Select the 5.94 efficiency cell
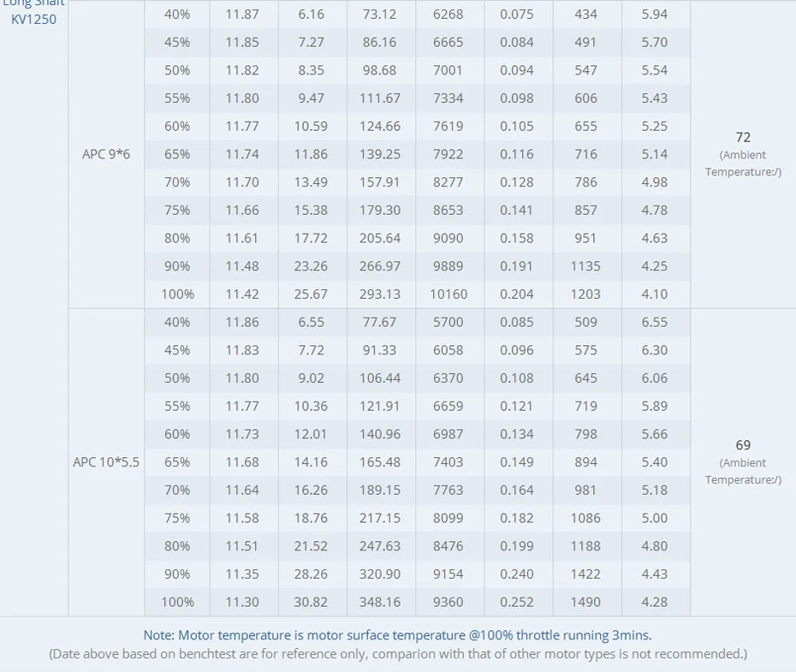796x672 pixels. click(655, 15)
